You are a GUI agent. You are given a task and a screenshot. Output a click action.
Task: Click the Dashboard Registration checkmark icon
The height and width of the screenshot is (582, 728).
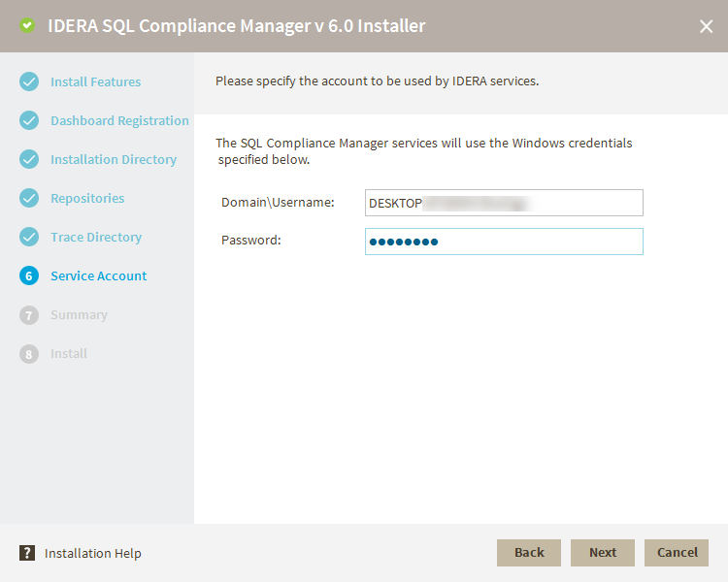click(x=29, y=121)
